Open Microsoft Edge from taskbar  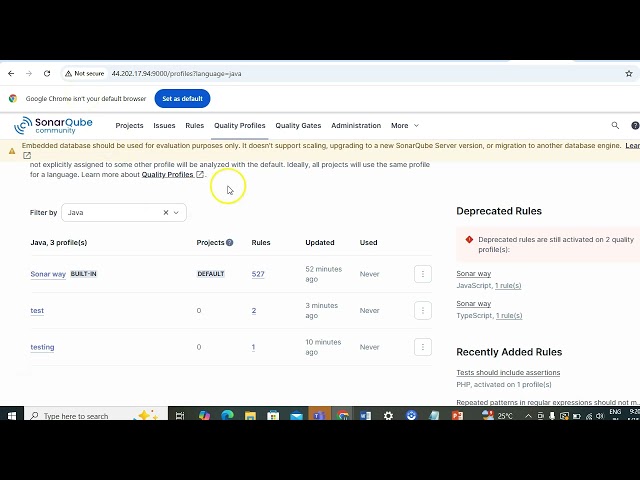[x=227, y=416]
